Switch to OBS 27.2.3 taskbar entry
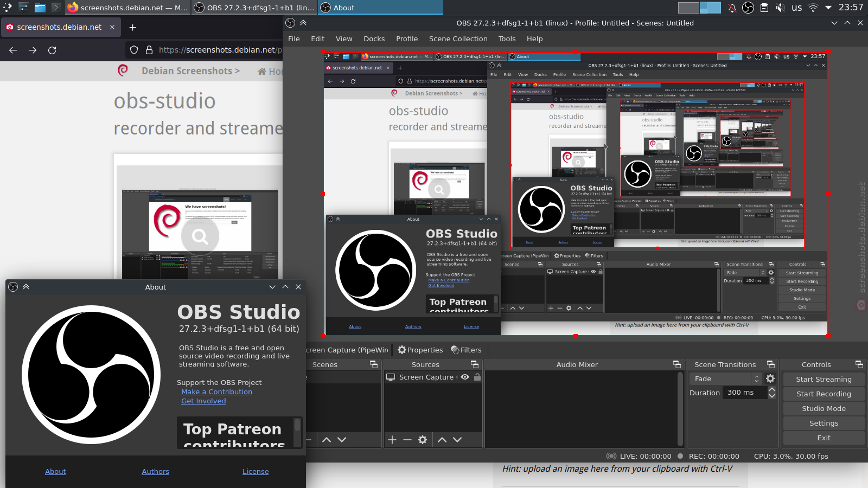The height and width of the screenshot is (488, 868). pos(254,8)
